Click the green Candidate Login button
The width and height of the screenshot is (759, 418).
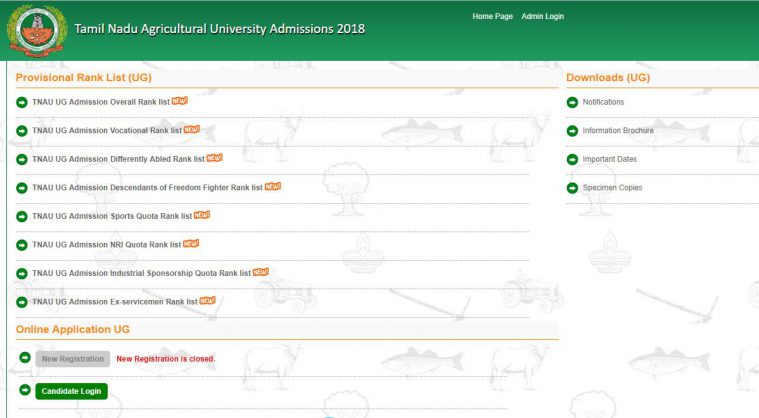point(72,391)
